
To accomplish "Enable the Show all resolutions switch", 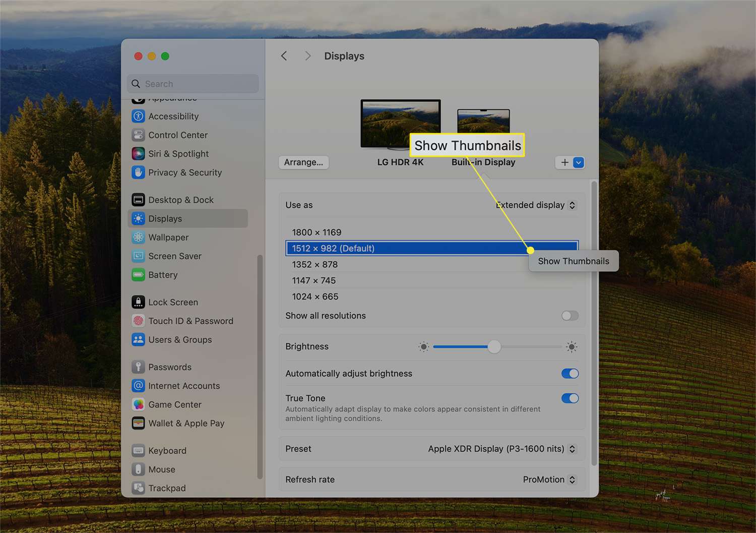I will [570, 316].
